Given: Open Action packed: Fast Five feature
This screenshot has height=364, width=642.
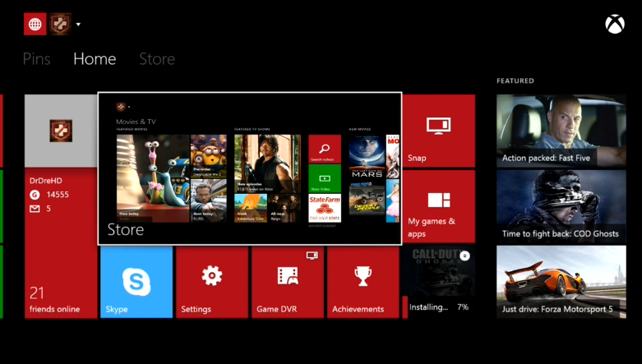Looking at the screenshot, I should pos(561,131).
